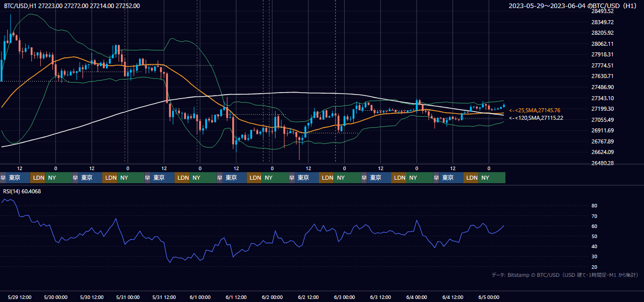Screen dimensions: 644x302
Task: Click the 5/31 12:00 date label
Action: point(164,297)
